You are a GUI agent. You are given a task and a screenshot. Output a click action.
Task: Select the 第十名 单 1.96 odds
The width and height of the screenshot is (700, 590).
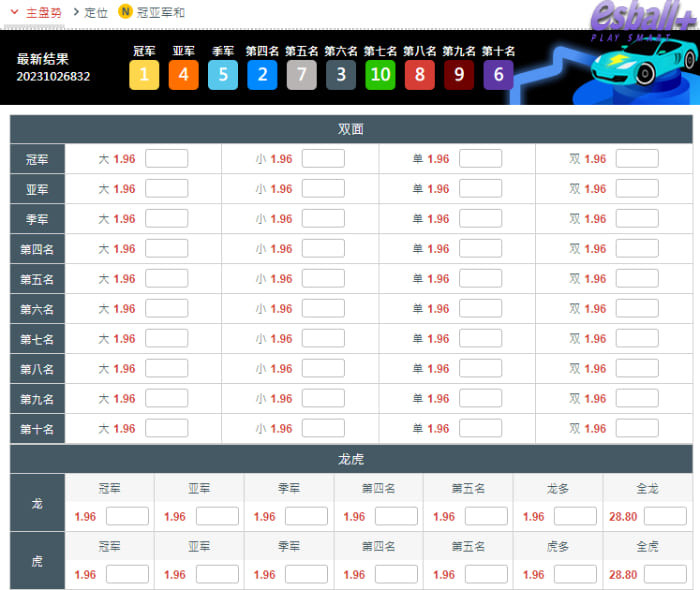coord(438,429)
